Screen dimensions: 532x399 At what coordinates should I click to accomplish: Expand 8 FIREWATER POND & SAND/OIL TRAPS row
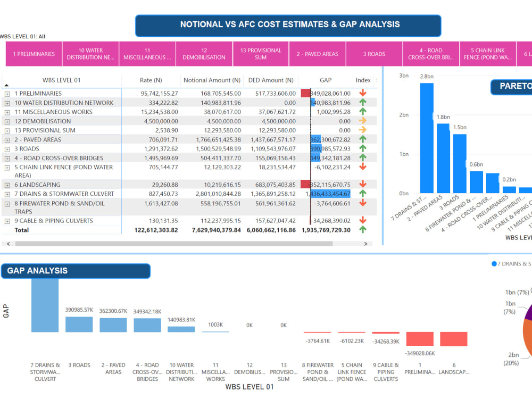click(7, 204)
